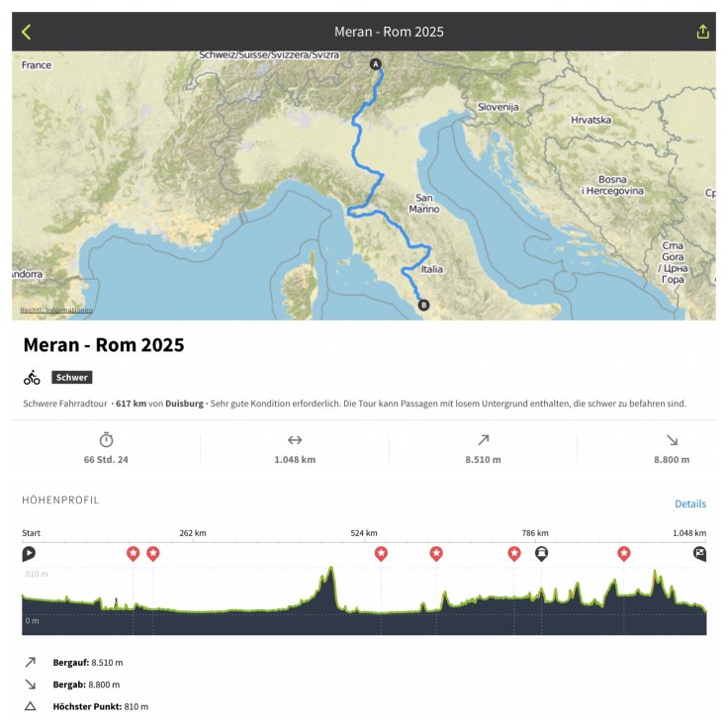Screen dimensions: 728x728
Task: Select the dark waypoint marker near 786 km
Action: click(541, 554)
